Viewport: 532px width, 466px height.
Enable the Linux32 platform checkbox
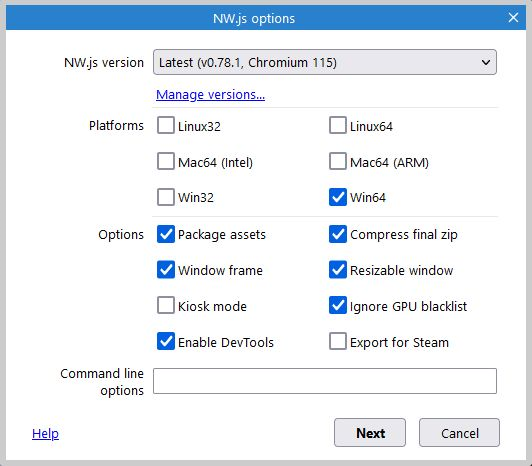click(x=166, y=125)
